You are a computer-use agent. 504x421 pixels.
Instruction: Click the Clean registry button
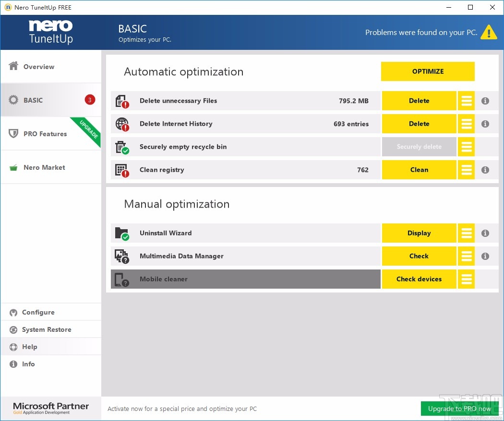pos(419,170)
